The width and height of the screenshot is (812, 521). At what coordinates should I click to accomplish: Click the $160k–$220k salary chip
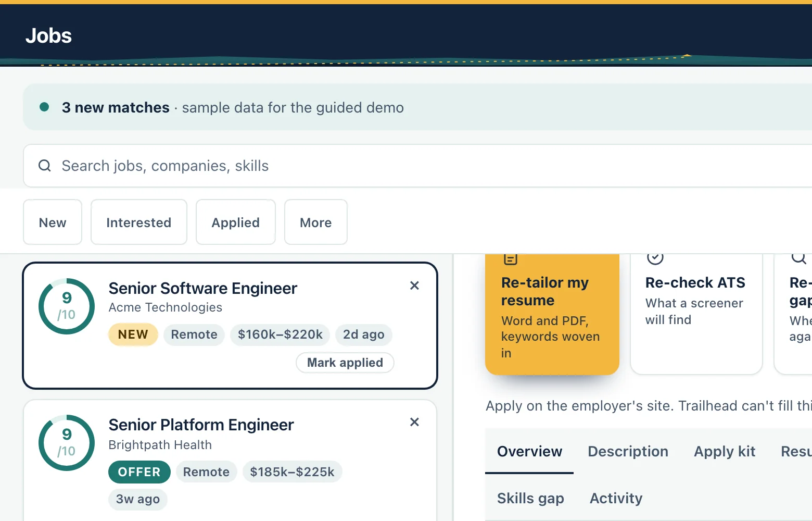pos(280,334)
